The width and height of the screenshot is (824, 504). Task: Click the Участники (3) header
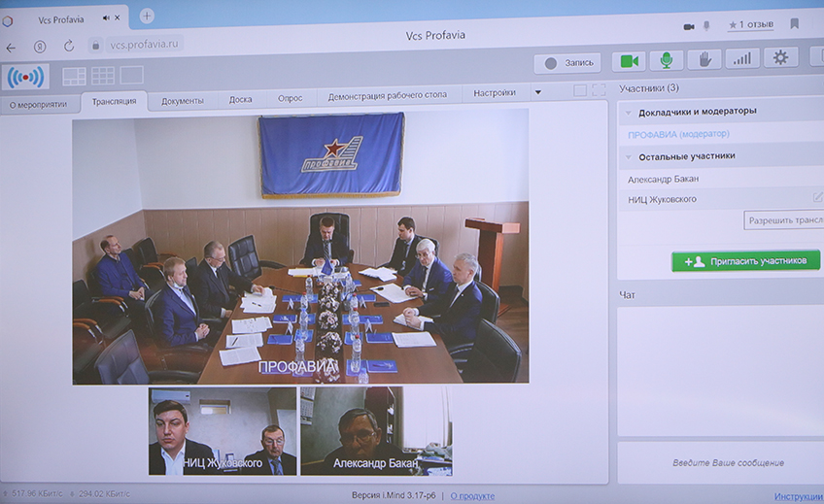649,88
